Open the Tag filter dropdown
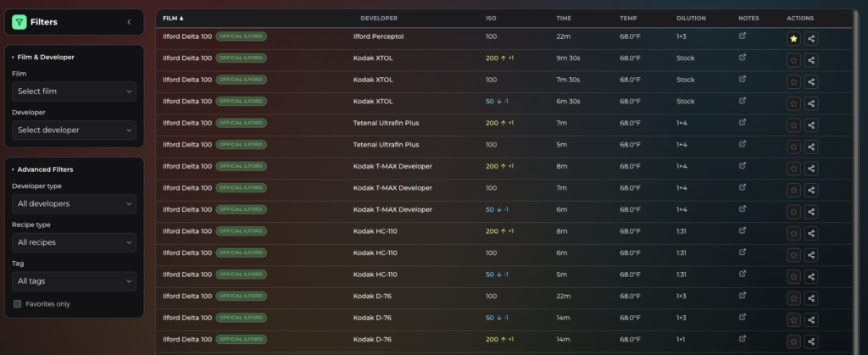 tap(74, 280)
